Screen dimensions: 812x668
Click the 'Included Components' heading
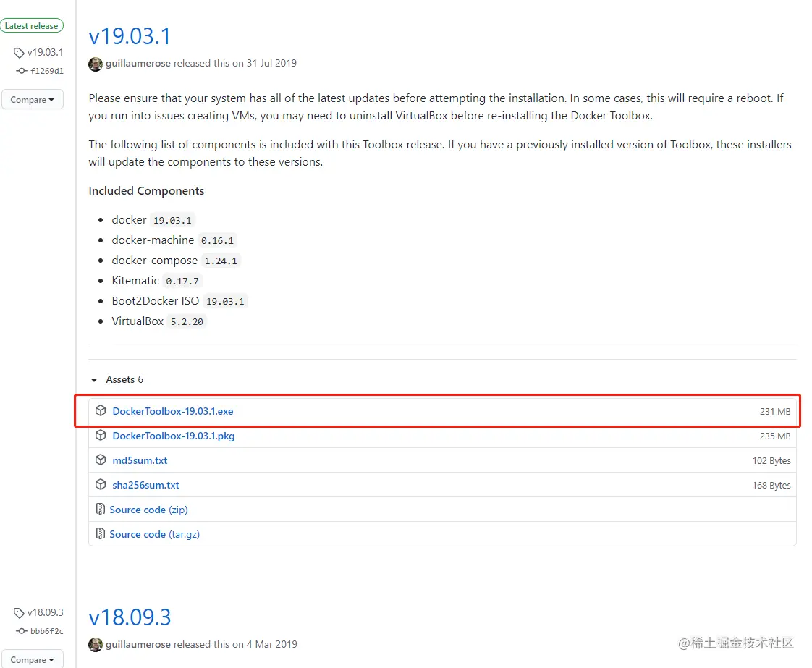[x=146, y=191]
